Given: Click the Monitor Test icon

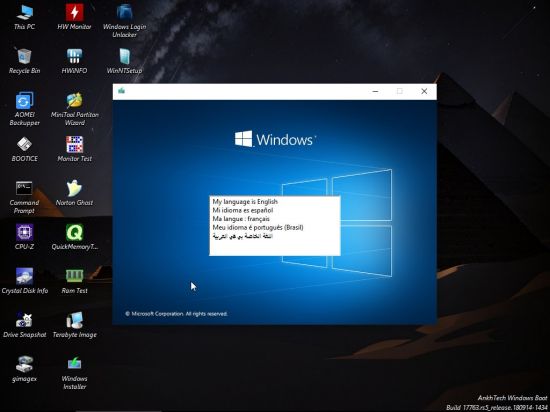Looking at the screenshot, I should 74,149.
